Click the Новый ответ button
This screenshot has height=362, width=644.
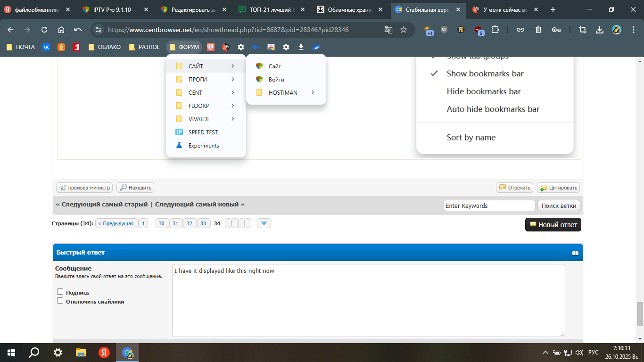553,225
